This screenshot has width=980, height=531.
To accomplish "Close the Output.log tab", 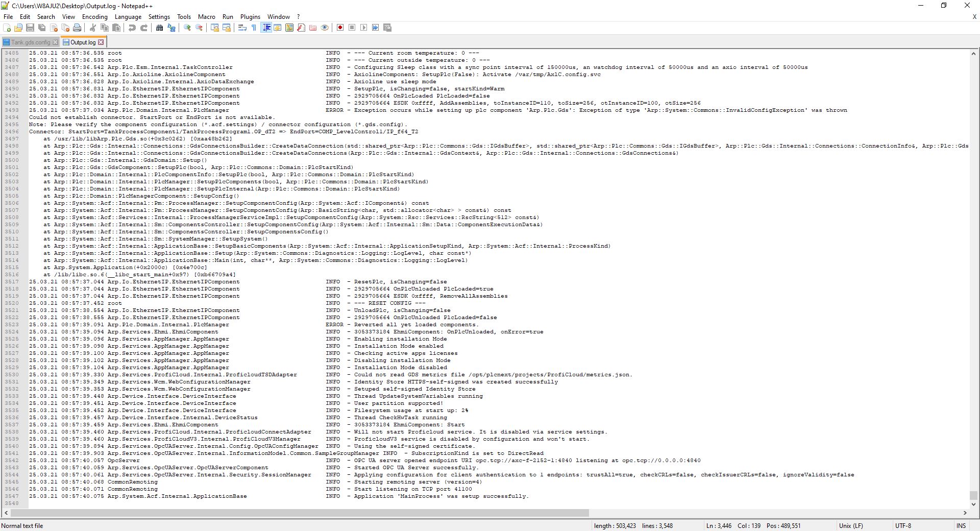I will [101, 42].
